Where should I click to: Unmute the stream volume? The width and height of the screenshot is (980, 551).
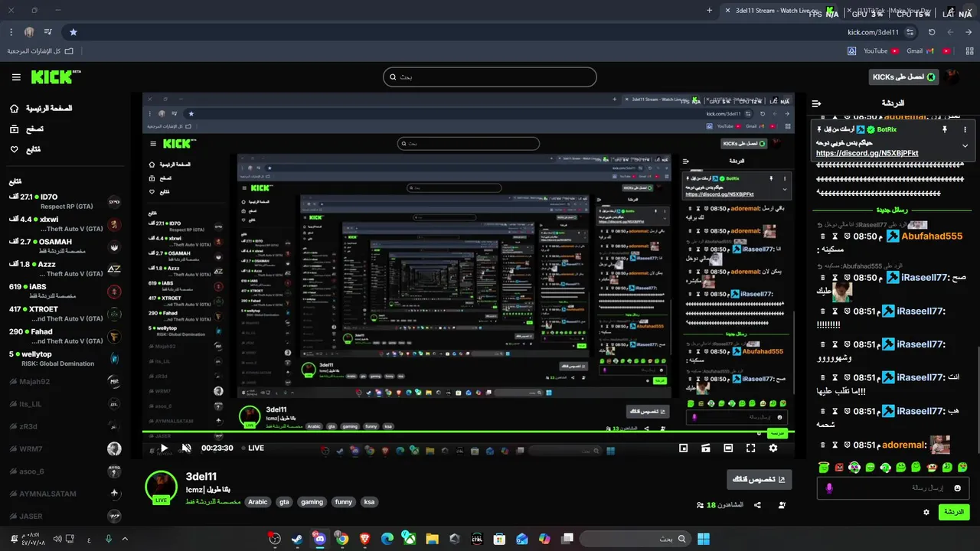point(186,448)
